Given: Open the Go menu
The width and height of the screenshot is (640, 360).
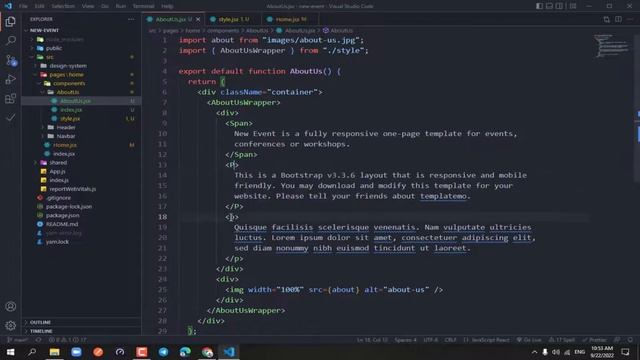Looking at the screenshot, I should (105, 6).
